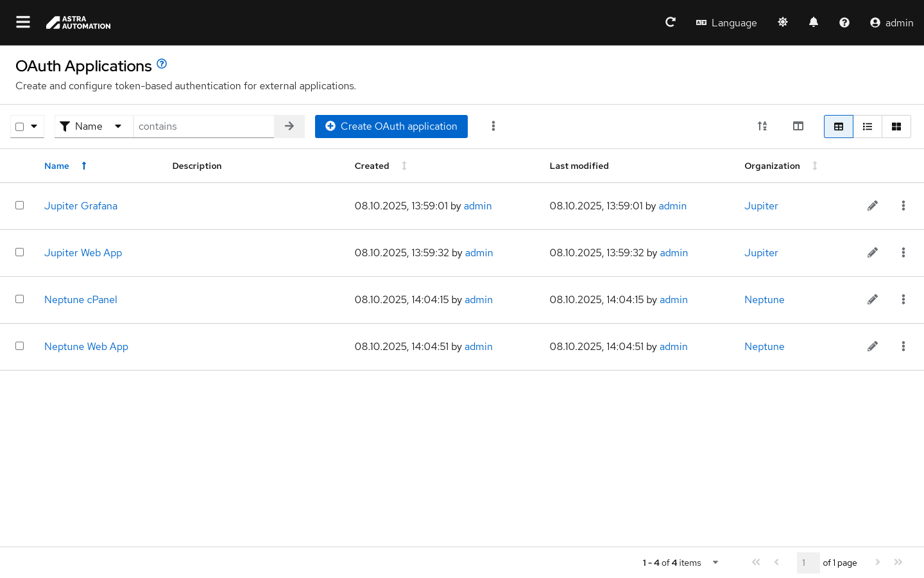Expand the bulk select dropdown arrow
Viewport: 924px width, 578px height.
click(x=35, y=127)
